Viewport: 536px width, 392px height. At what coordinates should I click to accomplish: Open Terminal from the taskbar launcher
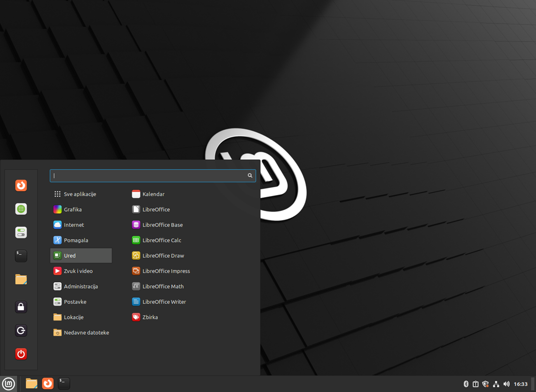(64, 384)
